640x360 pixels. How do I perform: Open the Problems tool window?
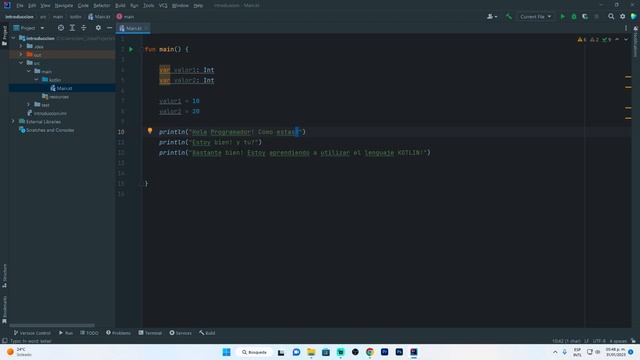tap(118, 333)
